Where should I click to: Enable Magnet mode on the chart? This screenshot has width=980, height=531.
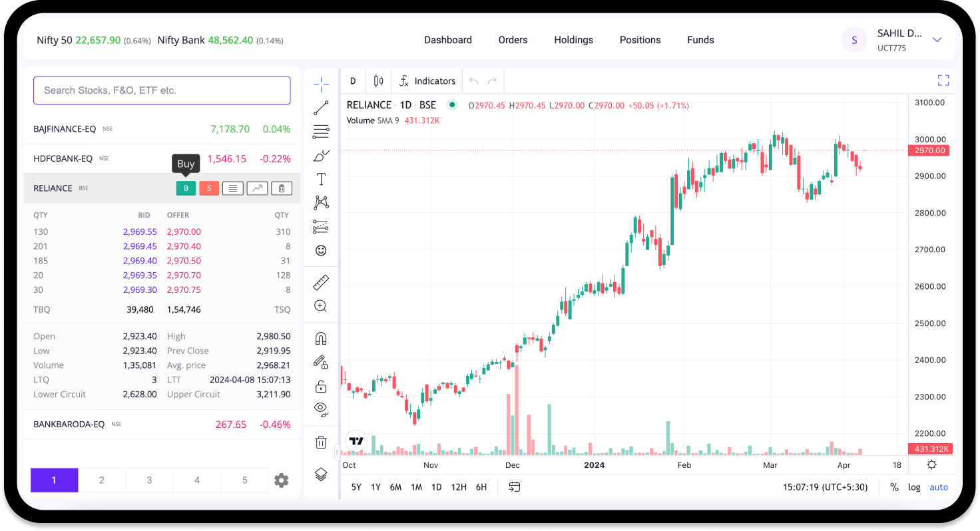click(x=320, y=337)
